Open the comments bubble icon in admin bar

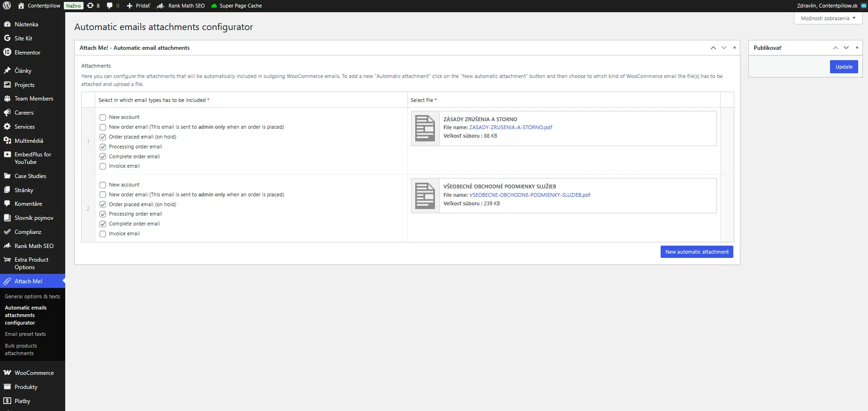(110, 6)
